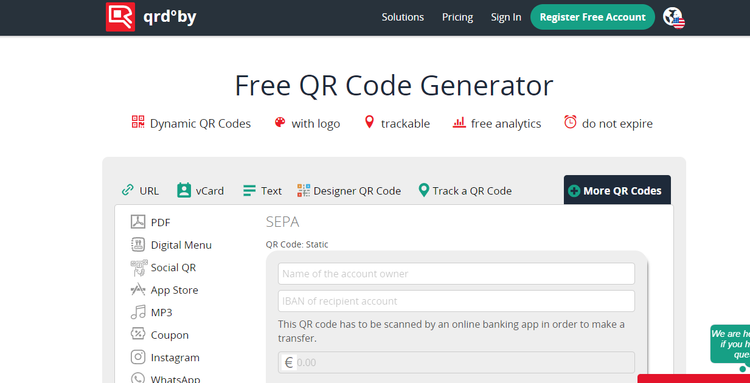Click the chain link icon on URL tab
Viewport: 750px width, 383px height.
[127, 190]
